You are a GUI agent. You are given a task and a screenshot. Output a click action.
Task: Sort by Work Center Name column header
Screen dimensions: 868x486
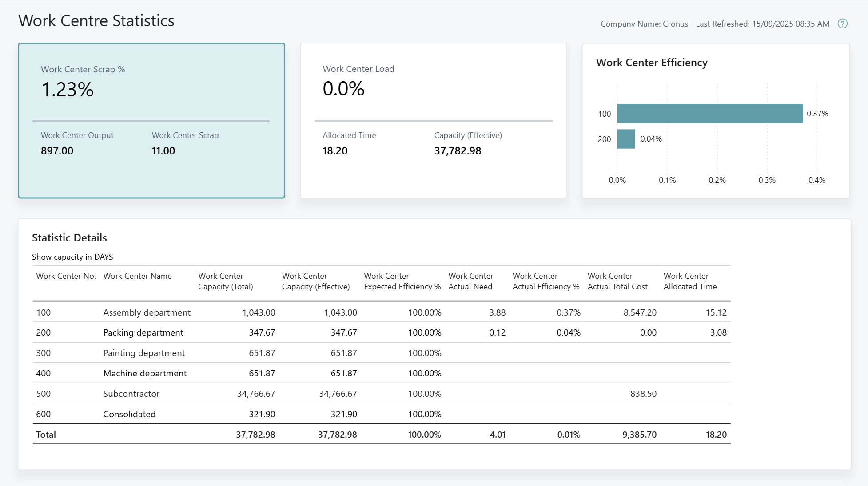pos(137,276)
